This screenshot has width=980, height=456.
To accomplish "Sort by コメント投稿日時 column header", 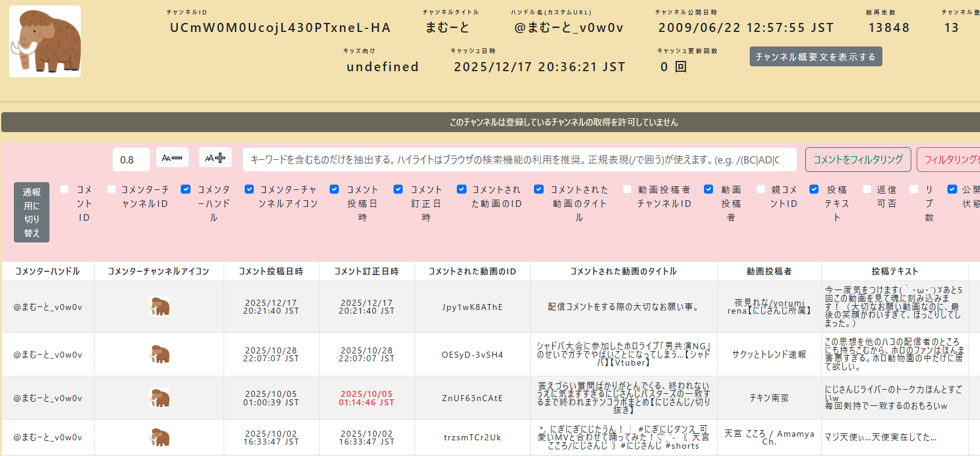I will pyautogui.click(x=271, y=271).
